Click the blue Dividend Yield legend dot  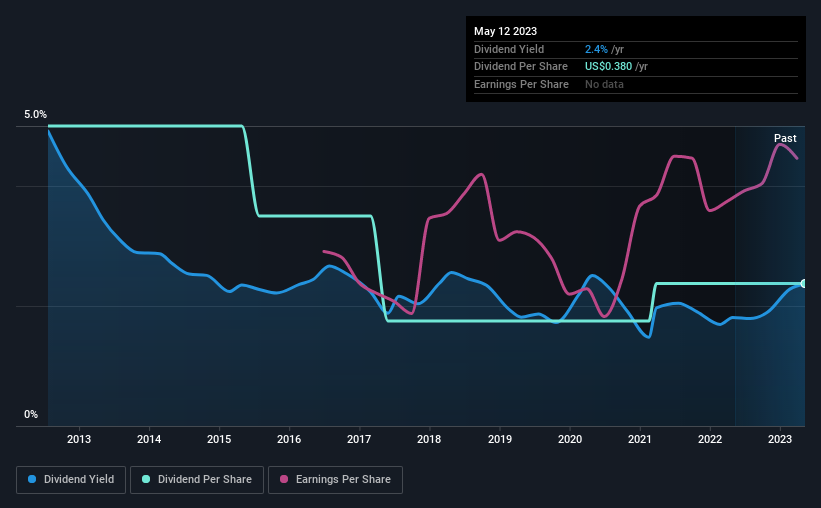pos(32,479)
